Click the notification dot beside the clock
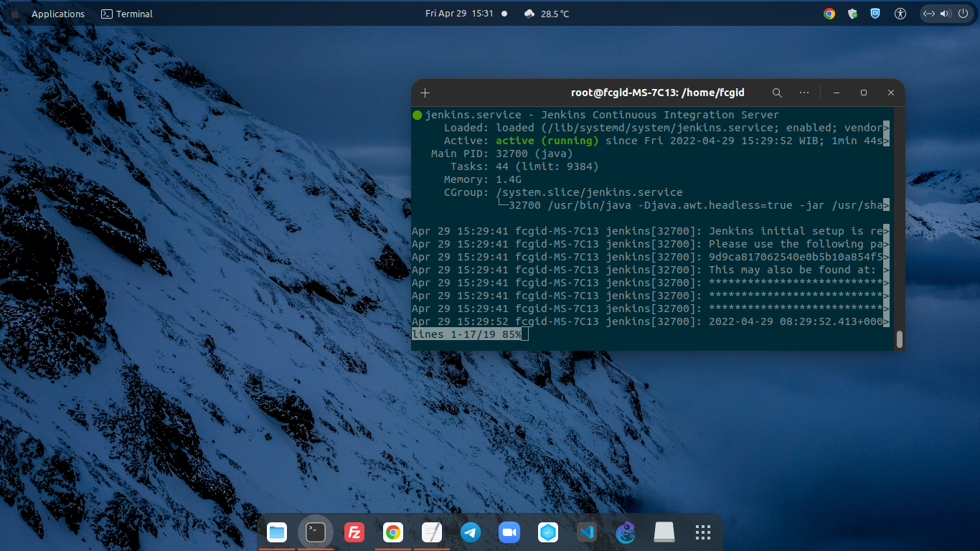The height and width of the screenshot is (551, 980). click(504, 14)
